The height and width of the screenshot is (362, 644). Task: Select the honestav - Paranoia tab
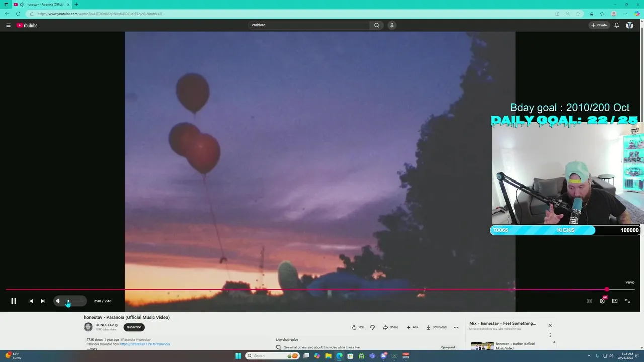pyautogui.click(x=41, y=4)
